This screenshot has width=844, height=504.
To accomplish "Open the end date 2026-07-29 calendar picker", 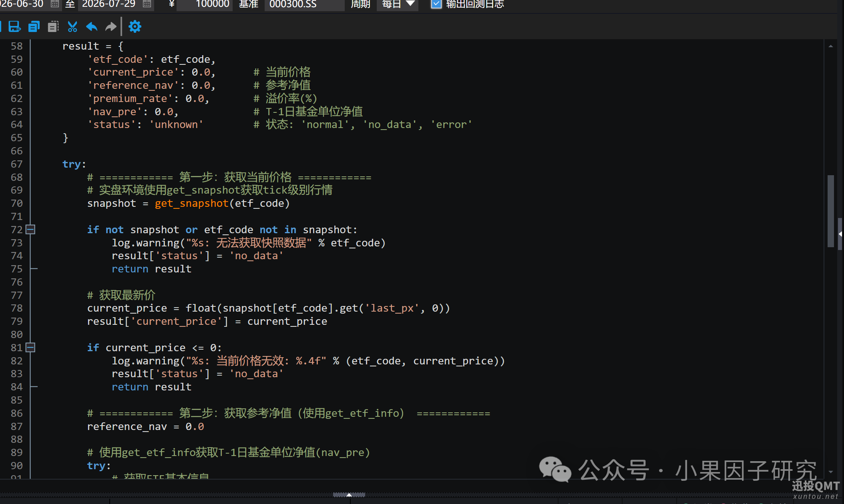I will [147, 4].
